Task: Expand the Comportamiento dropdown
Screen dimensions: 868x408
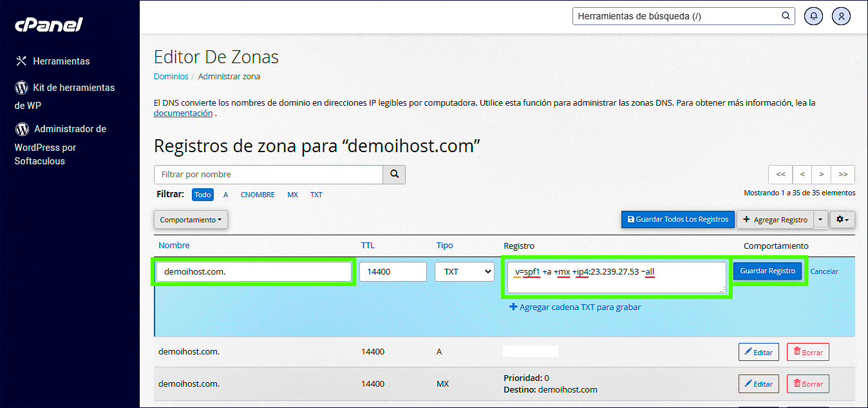Action: click(x=191, y=220)
